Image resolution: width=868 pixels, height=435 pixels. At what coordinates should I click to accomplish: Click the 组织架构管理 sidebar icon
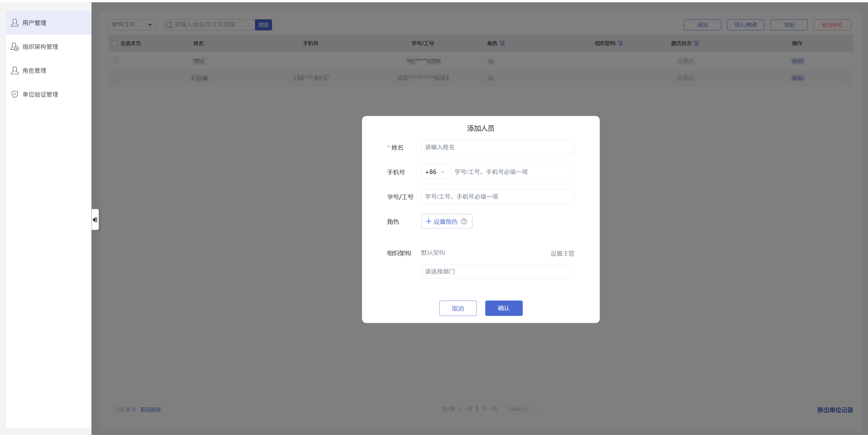[14, 47]
